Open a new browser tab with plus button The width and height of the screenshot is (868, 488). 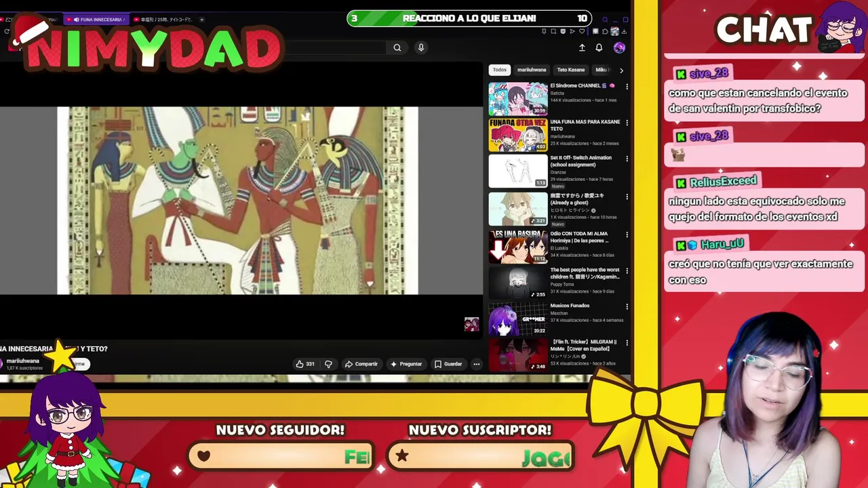coord(201,20)
